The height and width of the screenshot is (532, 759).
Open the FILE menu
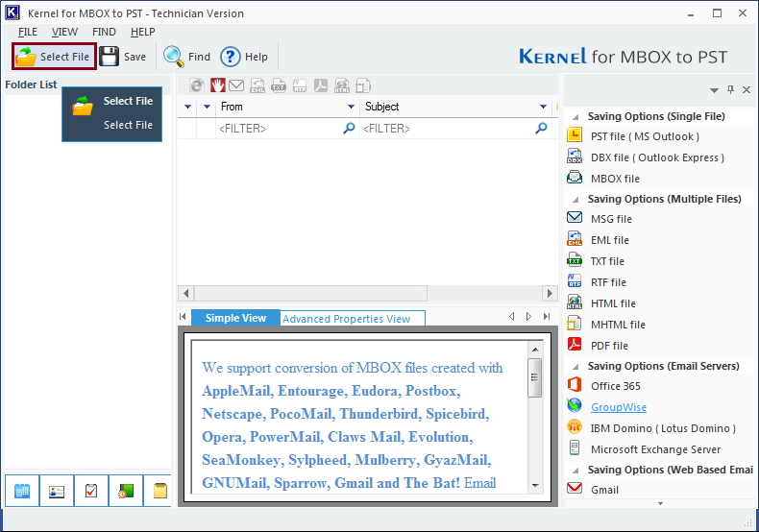tap(28, 32)
